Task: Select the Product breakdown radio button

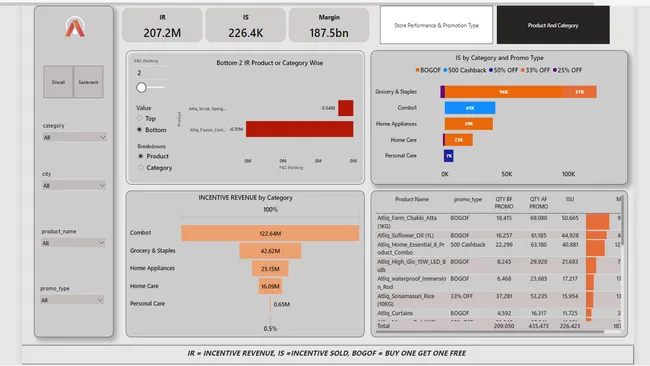Action: point(141,156)
